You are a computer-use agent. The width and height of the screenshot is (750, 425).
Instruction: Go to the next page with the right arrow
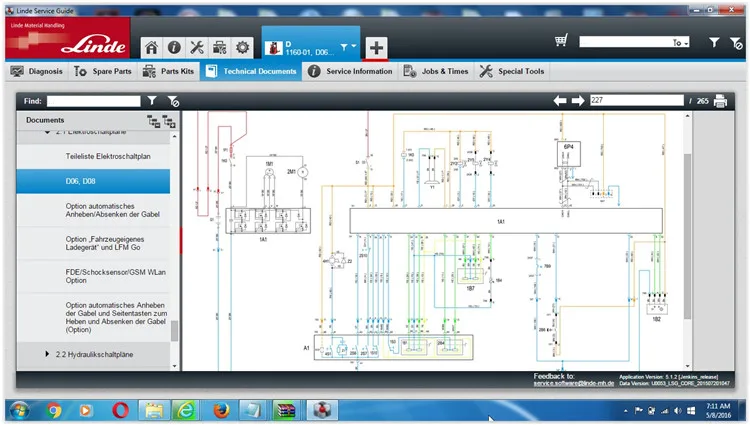(578, 100)
